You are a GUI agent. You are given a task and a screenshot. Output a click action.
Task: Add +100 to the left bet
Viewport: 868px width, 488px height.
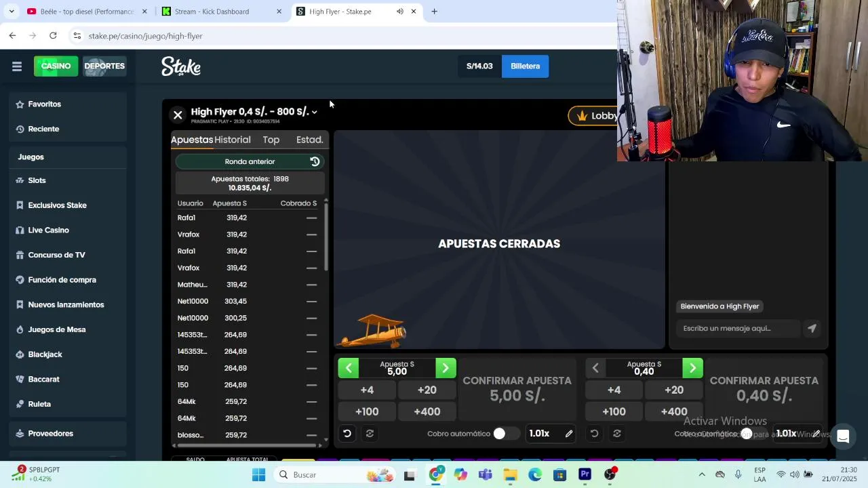click(x=367, y=411)
